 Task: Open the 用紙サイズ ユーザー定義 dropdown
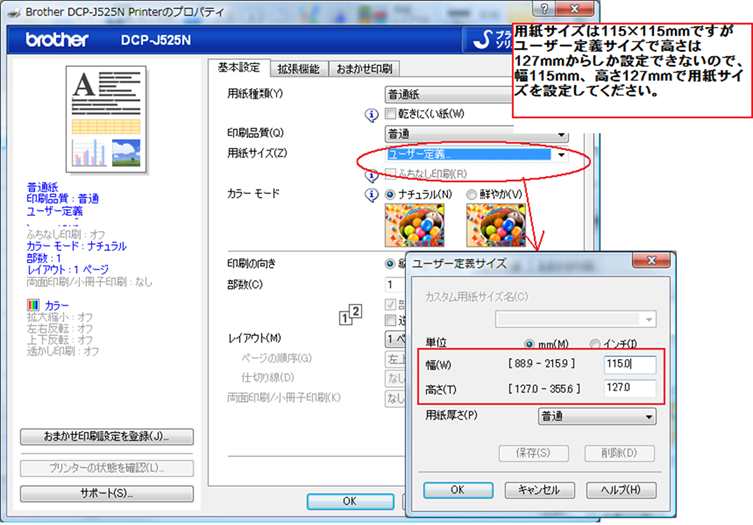coord(477,155)
